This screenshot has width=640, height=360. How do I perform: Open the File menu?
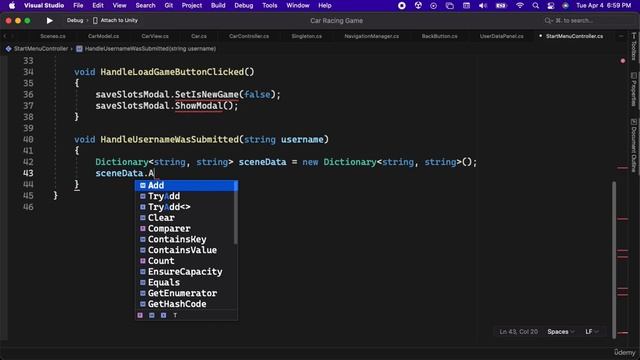tap(78, 6)
